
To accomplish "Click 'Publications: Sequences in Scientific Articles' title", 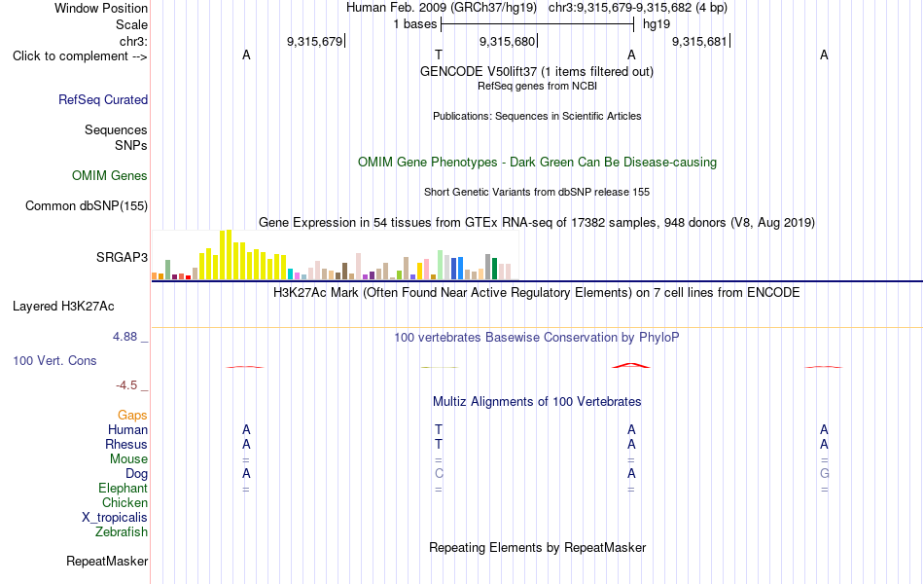I will pos(537,116).
